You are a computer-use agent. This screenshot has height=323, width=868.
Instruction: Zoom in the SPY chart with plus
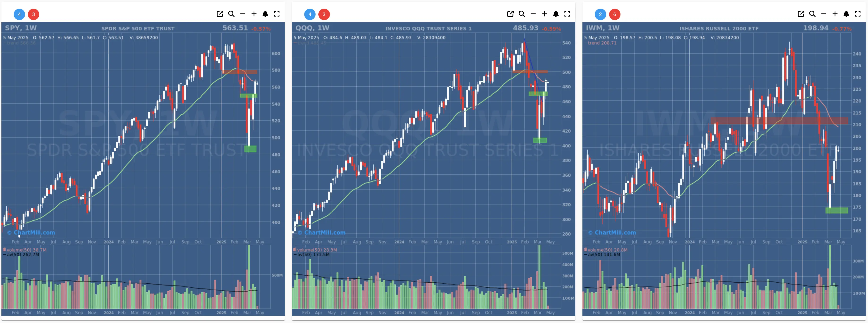[254, 14]
